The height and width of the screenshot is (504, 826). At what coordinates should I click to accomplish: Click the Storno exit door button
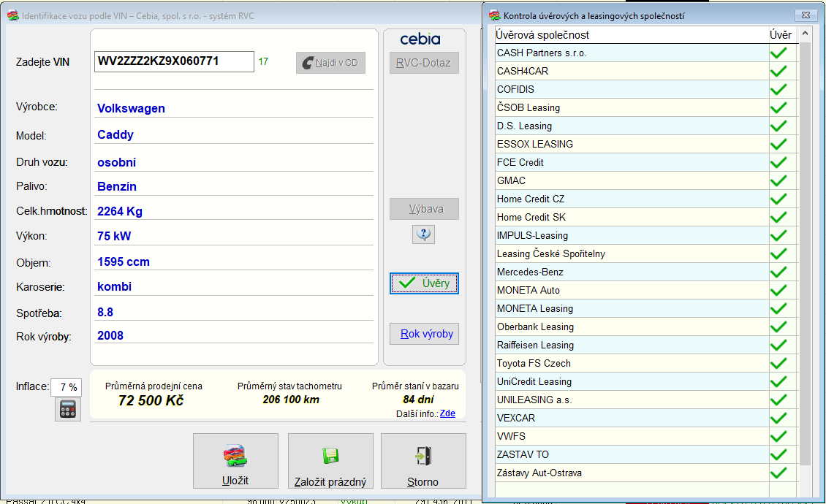click(423, 461)
